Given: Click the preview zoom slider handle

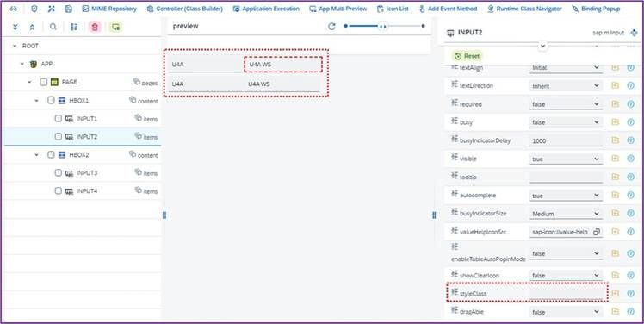Looking at the screenshot, I should coord(383,26).
